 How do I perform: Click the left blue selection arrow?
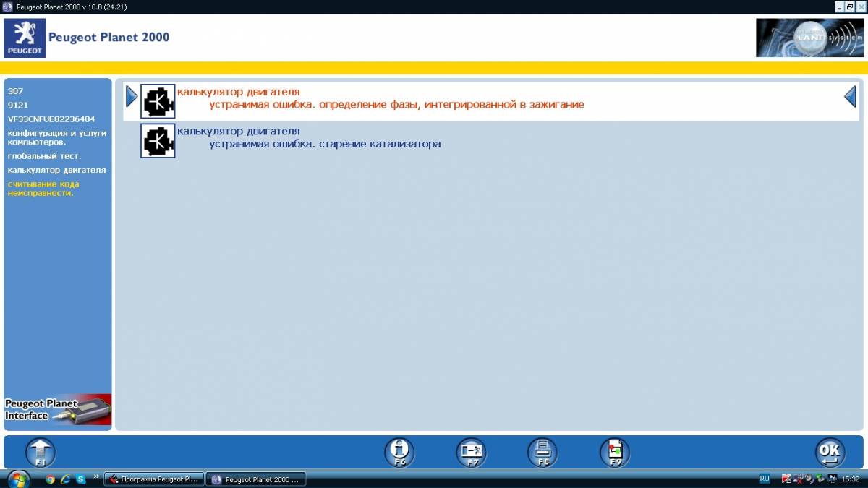pyautogui.click(x=131, y=96)
